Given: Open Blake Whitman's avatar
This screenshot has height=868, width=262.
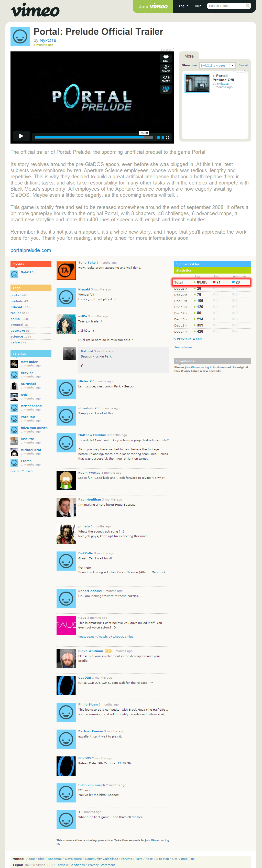Looking at the screenshot, I should coord(66,659).
